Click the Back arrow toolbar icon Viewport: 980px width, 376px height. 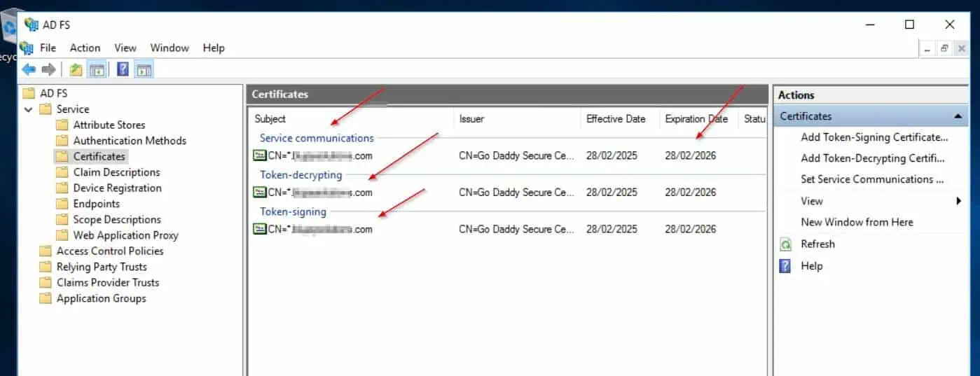(29, 69)
